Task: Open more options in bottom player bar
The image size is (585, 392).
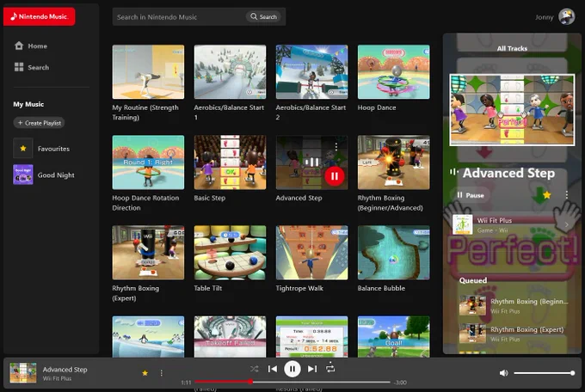Action: 161,373
